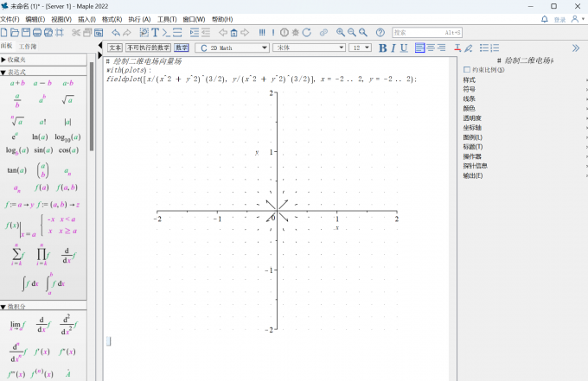Insert the definite integral template
The width and height of the screenshot is (588, 381).
point(55,283)
